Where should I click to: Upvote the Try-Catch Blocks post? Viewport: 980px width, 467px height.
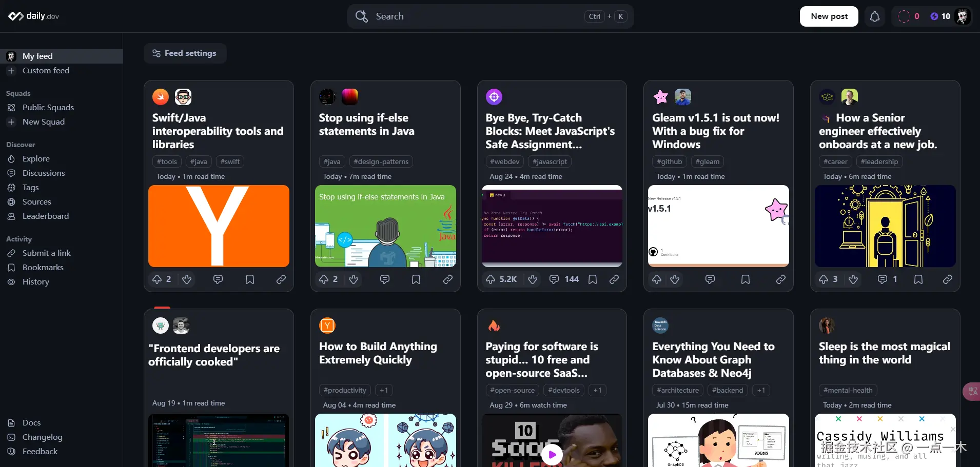489,279
